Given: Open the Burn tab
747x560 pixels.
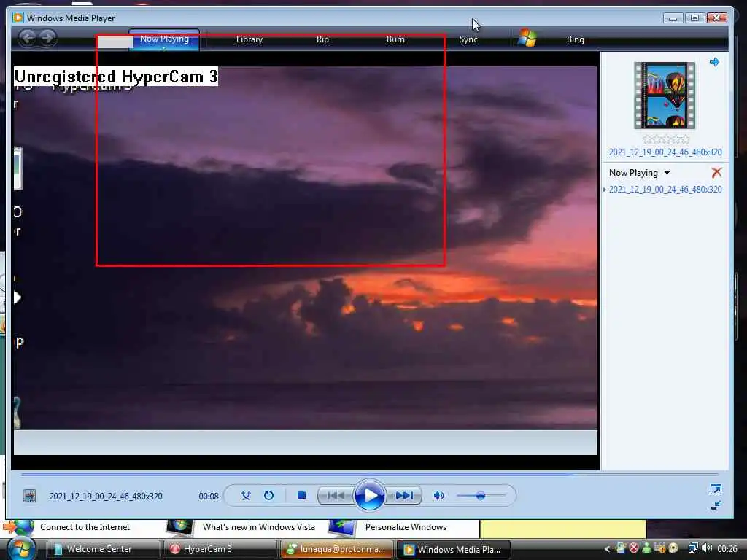Looking at the screenshot, I should (x=395, y=39).
